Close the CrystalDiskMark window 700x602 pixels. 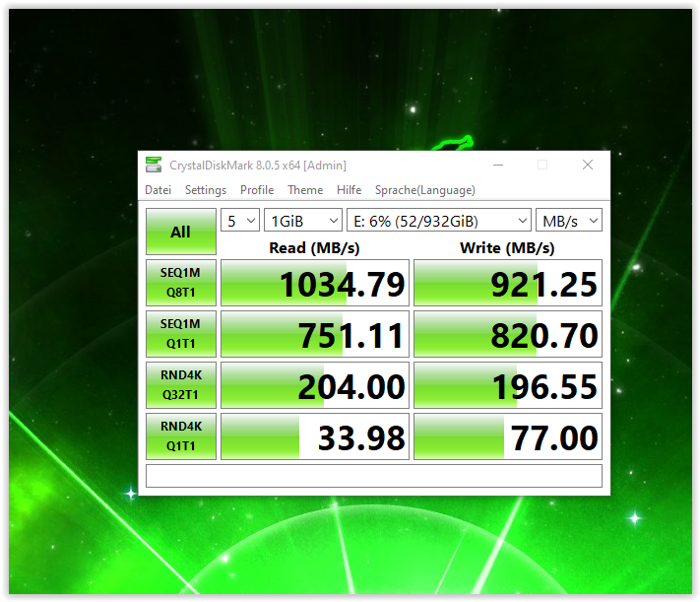(588, 165)
